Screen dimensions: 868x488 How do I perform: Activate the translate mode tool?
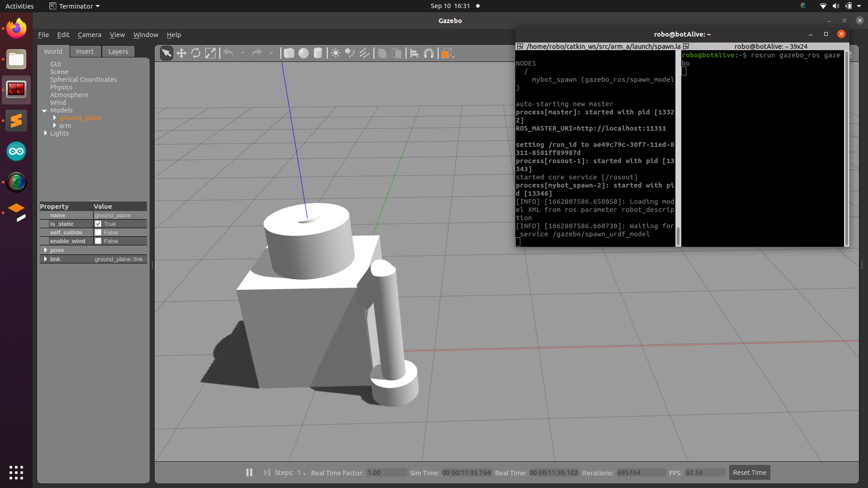tap(181, 53)
